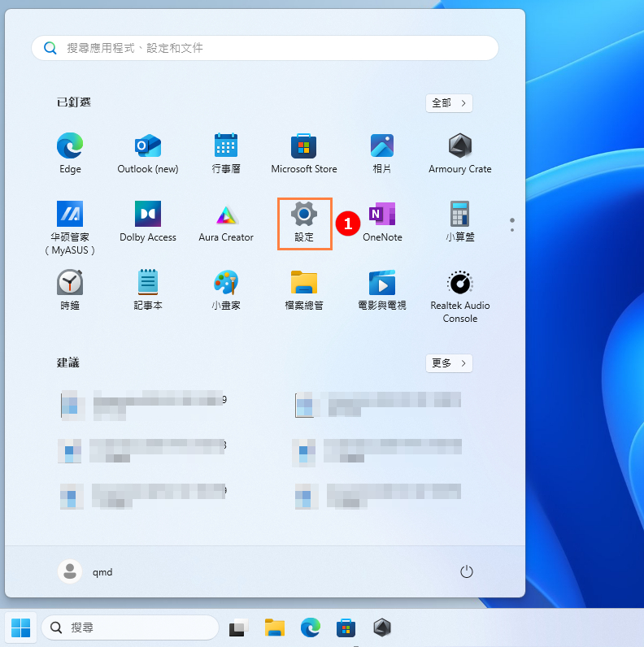Click the Windows Start button on taskbar
Screen dimensions: 644x647
[x=20, y=627]
